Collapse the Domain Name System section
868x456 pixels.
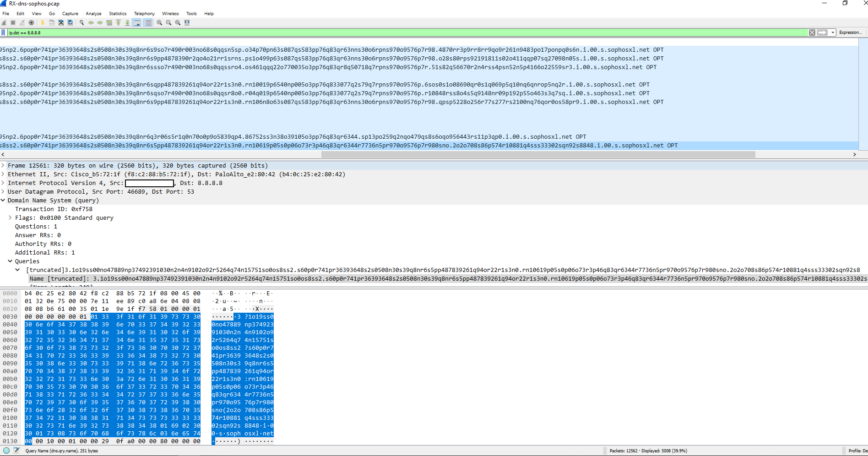(x=3, y=201)
